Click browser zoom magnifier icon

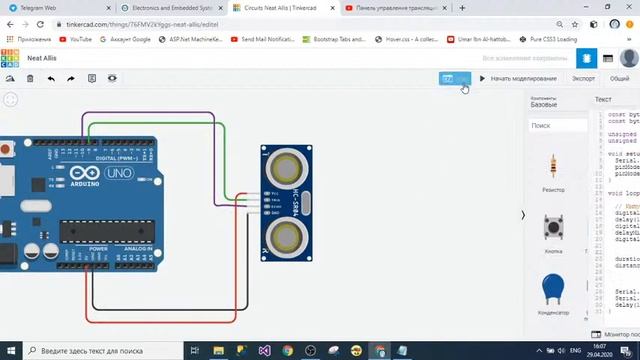[x=560, y=24]
